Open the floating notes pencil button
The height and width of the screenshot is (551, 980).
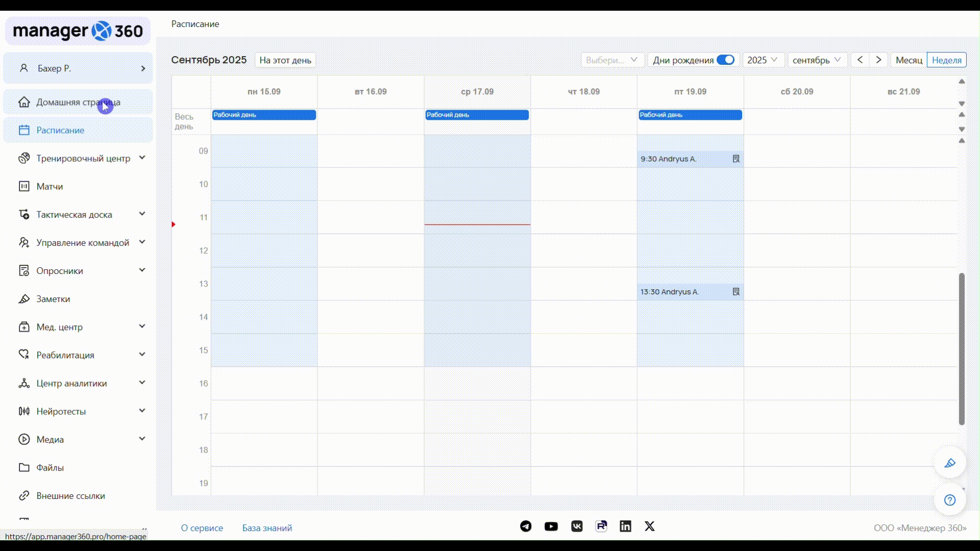tap(949, 463)
